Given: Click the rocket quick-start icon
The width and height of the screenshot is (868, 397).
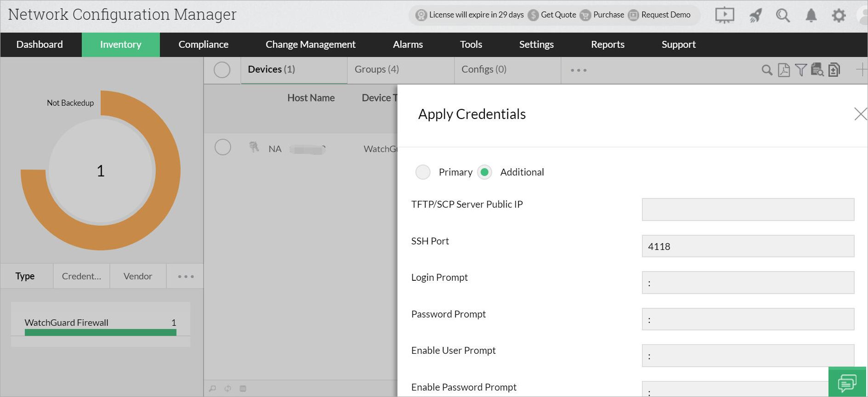Looking at the screenshot, I should coord(755,15).
